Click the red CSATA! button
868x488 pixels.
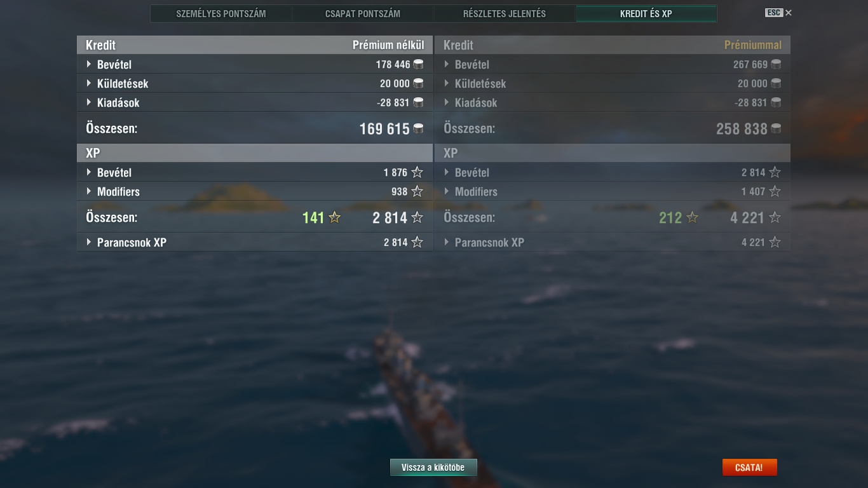[749, 467]
